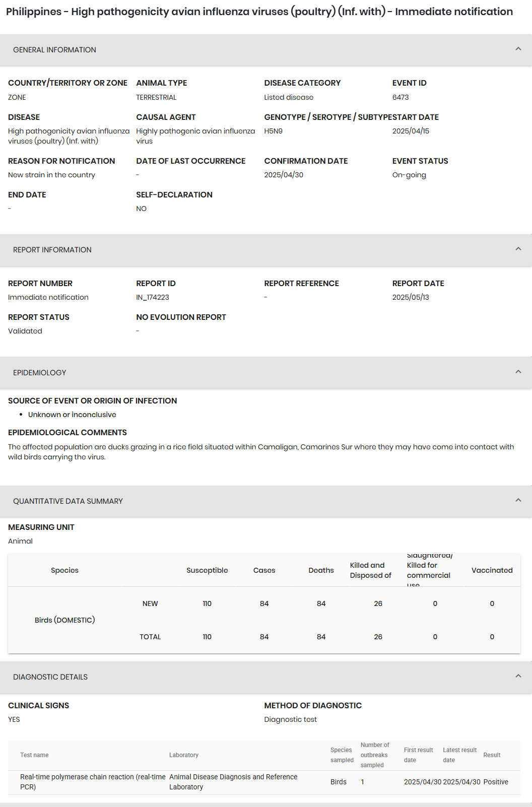The image size is (532, 807).
Task: Click the report ID IN_174223
Action: 153,297
